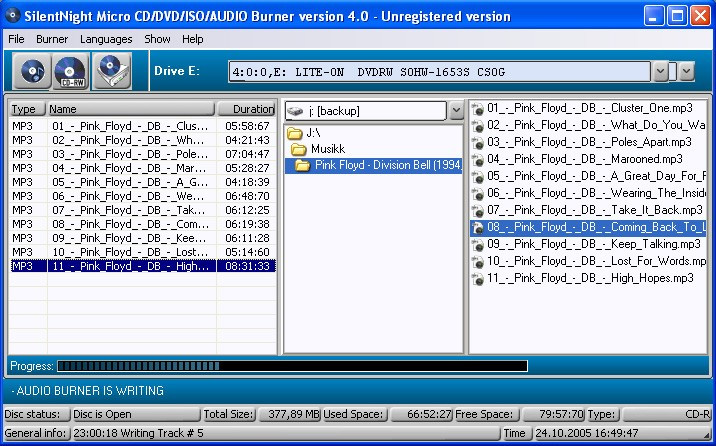Click file icon of 11 High_Hopes.mp3
716x446 pixels.
tap(478, 278)
